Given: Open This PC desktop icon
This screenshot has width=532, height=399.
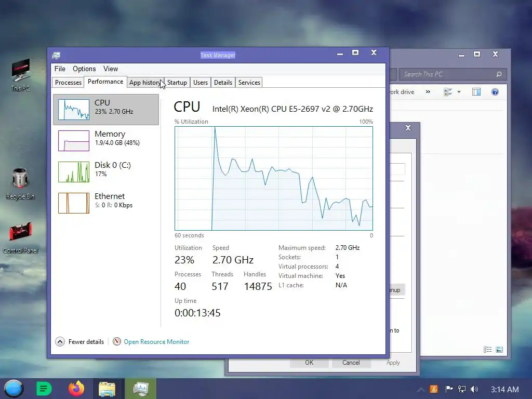Looking at the screenshot, I should pyautogui.click(x=20, y=75).
